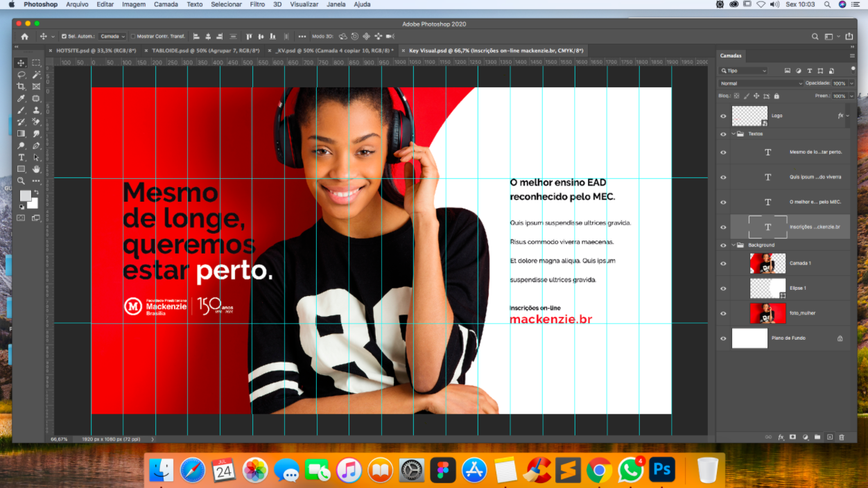
Task: Hide the Logo layer eye icon
Action: click(723, 116)
